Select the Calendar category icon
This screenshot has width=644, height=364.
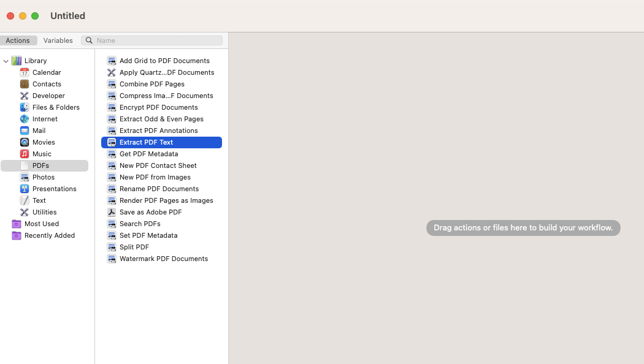25,72
